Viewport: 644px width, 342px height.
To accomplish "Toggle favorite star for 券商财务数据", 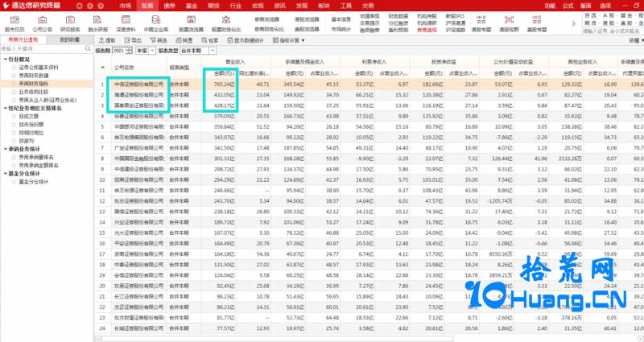I will tap(14, 76).
